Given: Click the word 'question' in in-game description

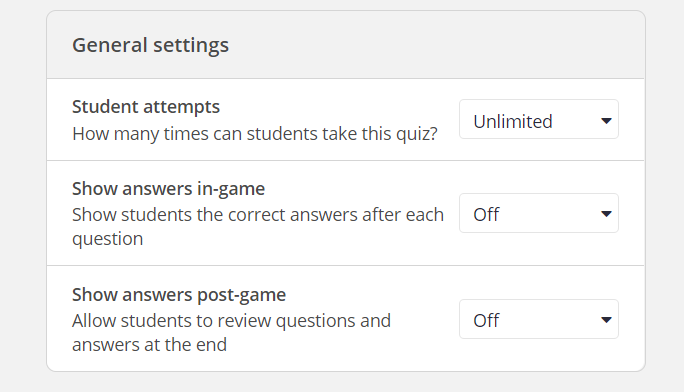Looking at the screenshot, I should click(108, 239).
